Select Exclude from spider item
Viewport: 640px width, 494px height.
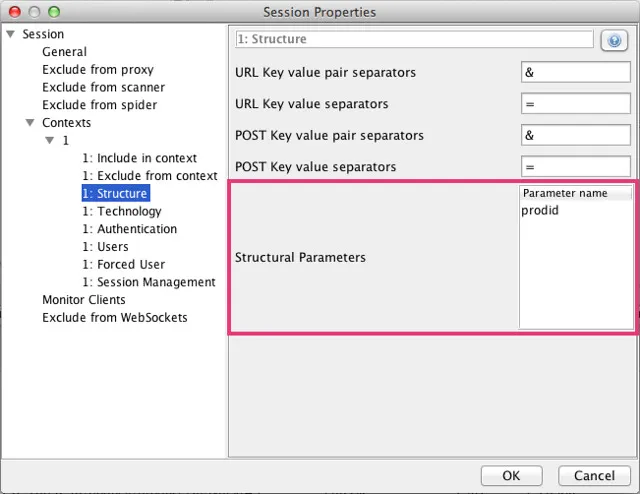(x=99, y=105)
